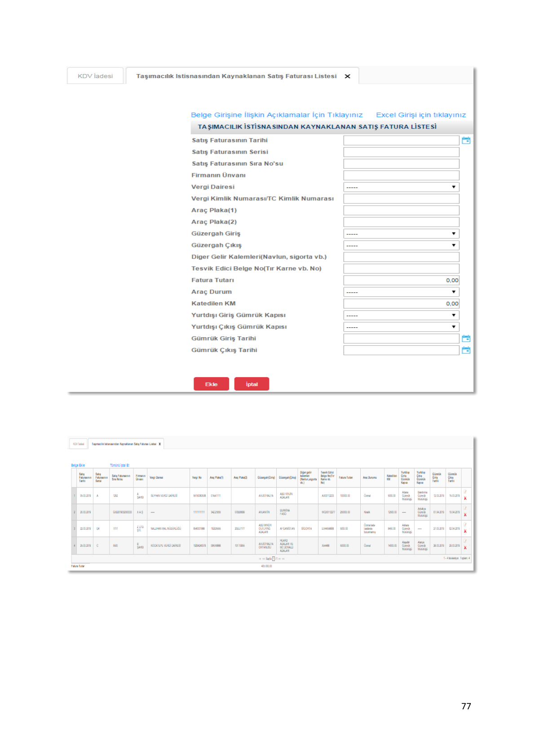
Task: Open the Güzergah Giriş dropdown
Action: (x=401, y=234)
